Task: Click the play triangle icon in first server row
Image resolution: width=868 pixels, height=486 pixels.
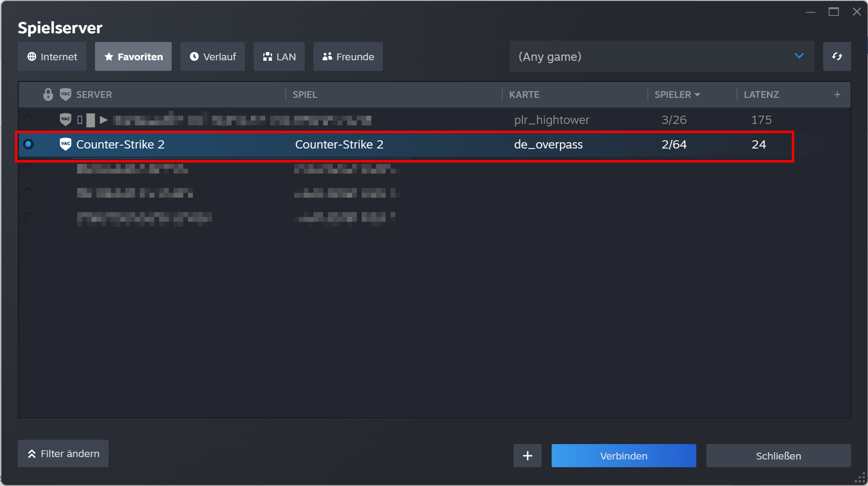Action: coord(103,120)
